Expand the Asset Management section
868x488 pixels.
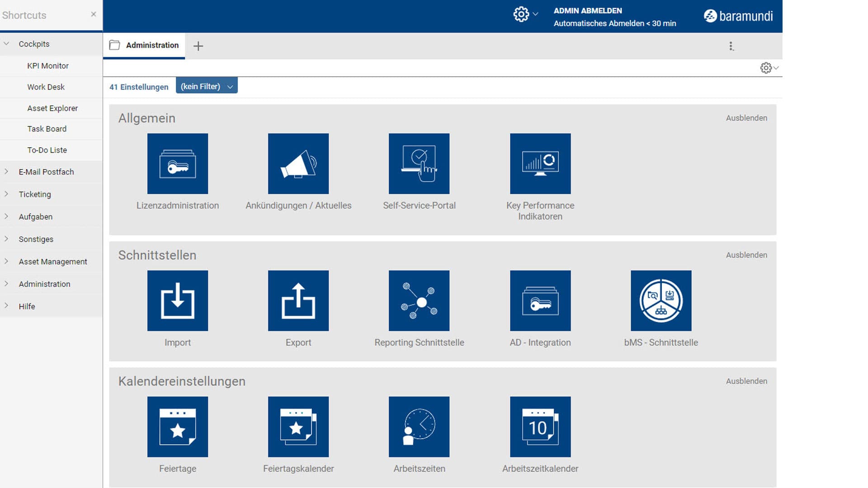[x=6, y=261]
